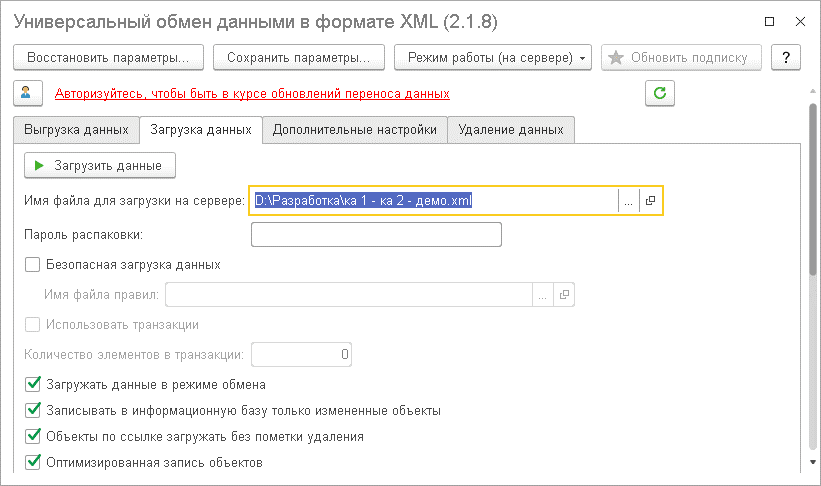Click the 'Имя файла правил' input field
821x486 pixels.
(349, 294)
